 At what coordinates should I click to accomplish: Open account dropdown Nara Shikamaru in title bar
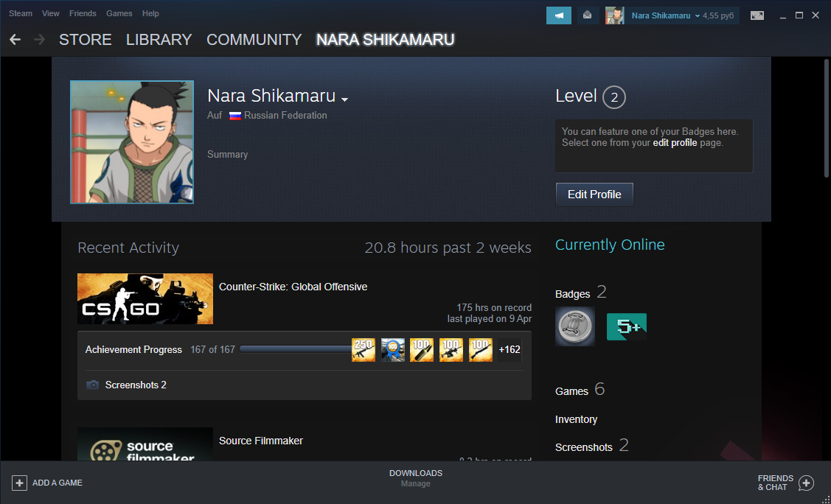[664, 16]
